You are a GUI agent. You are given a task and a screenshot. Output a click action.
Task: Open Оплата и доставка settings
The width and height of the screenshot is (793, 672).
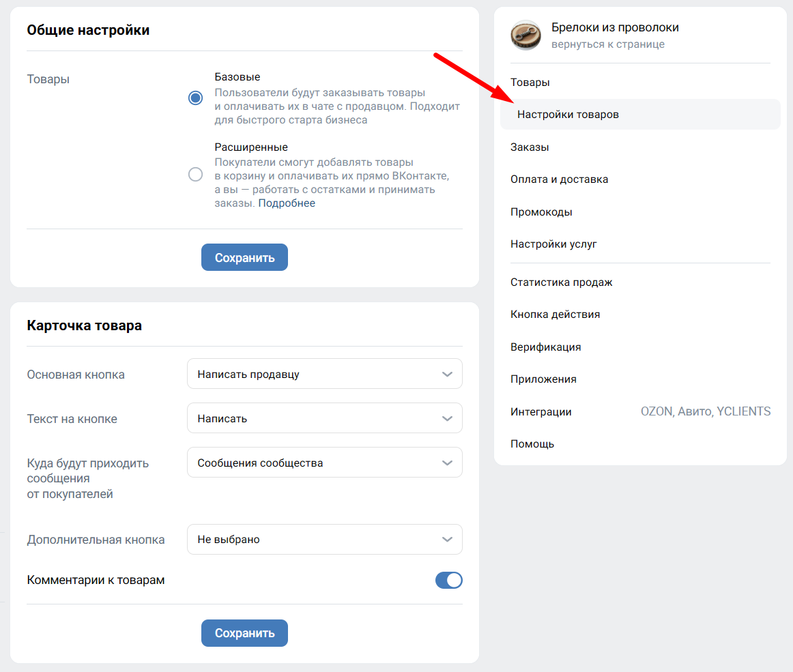(x=559, y=179)
